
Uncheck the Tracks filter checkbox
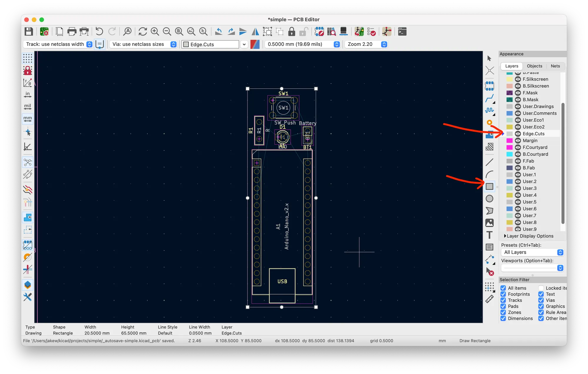tap(503, 300)
